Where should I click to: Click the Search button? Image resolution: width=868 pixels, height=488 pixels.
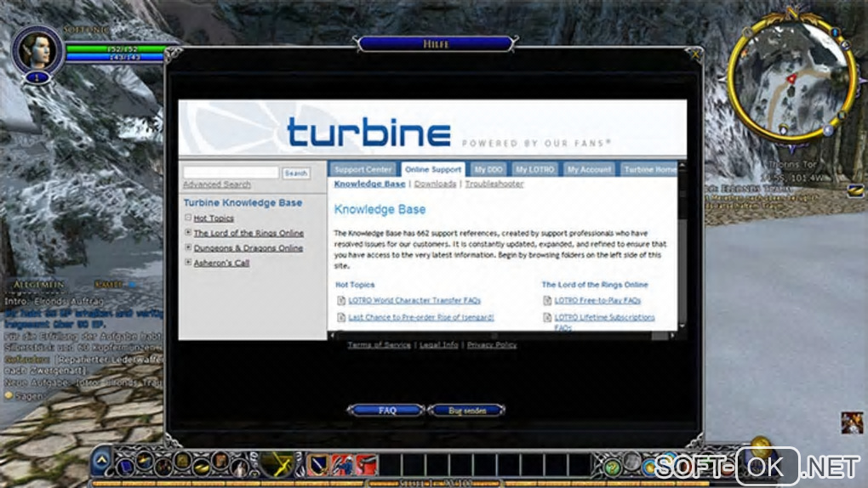click(x=296, y=173)
